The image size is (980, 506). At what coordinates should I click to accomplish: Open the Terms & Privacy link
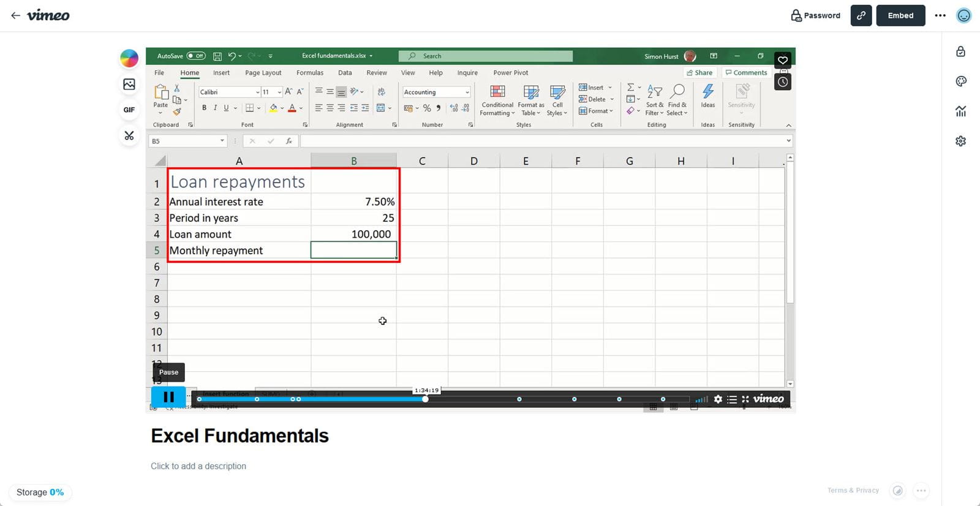[853, 490]
